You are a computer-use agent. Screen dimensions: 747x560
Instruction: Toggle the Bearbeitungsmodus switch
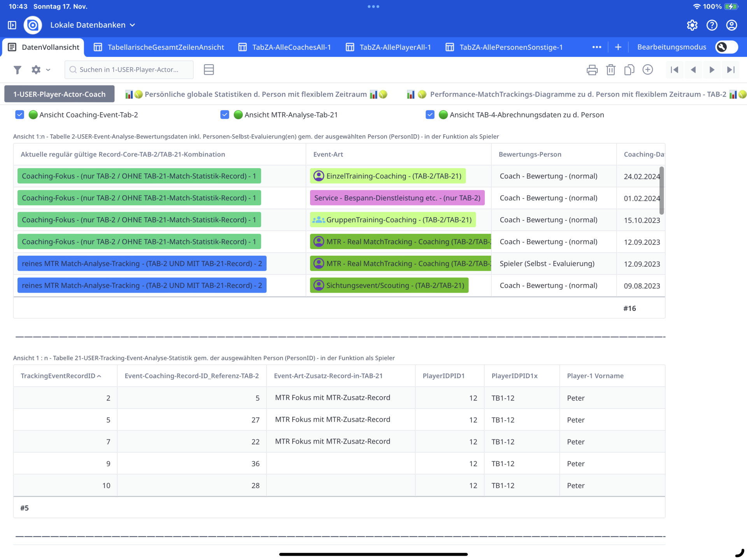tap(726, 47)
